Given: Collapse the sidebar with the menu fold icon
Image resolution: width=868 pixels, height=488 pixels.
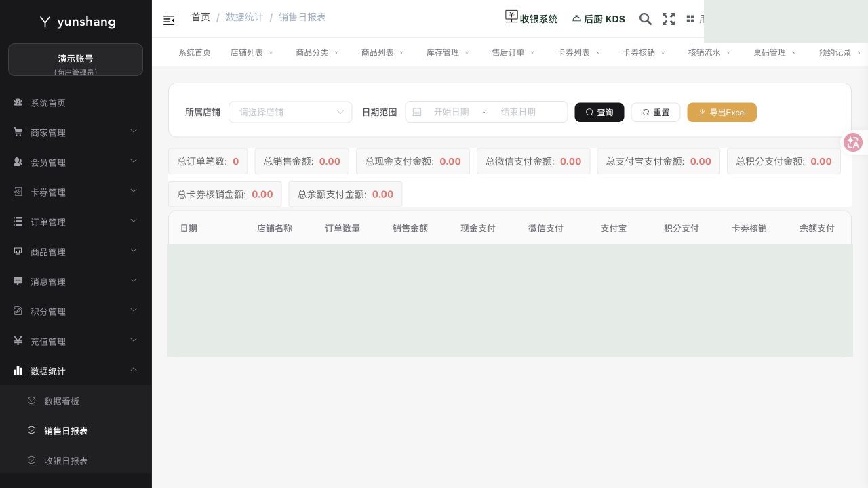Looking at the screenshot, I should coord(169,20).
